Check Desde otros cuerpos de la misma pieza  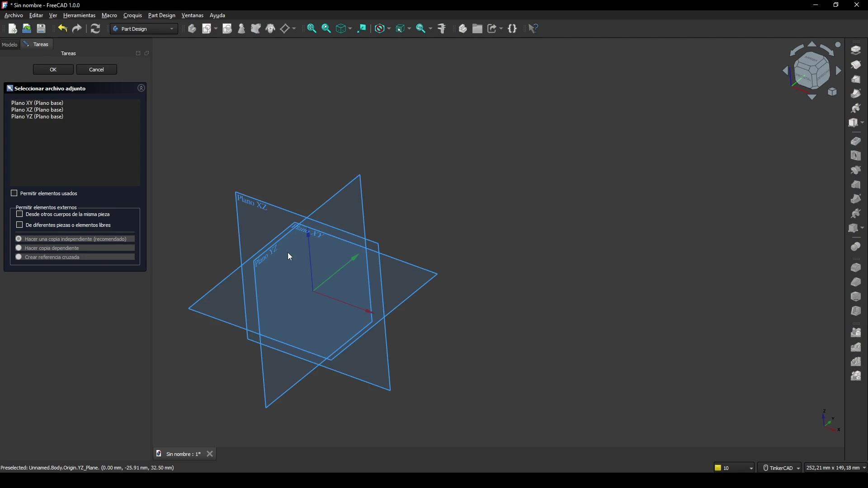pyautogui.click(x=19, y=214)
